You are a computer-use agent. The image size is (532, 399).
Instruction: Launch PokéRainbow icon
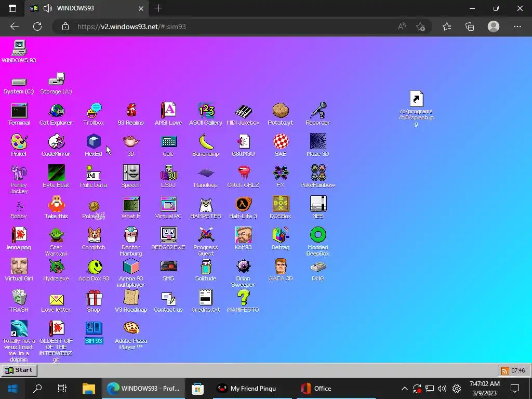pyautogui.click(x=317, y=177)
